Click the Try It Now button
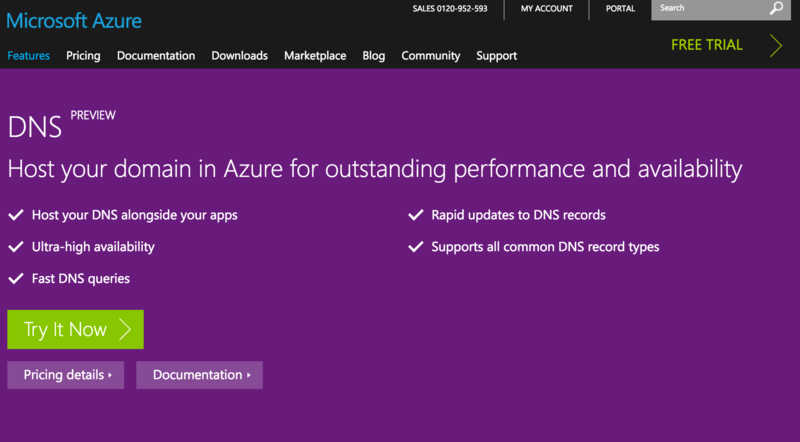Viewport: 800px width, 442px height. [x=76, y=329]
